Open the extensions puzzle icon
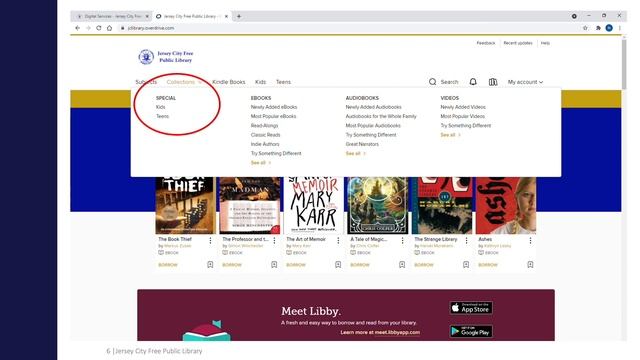 (x=598, y=28)
